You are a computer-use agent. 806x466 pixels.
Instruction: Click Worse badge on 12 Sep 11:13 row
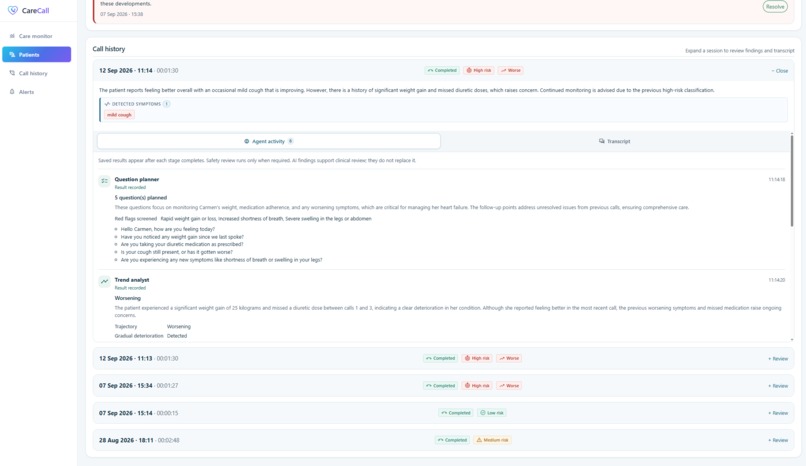click(509, 358)
